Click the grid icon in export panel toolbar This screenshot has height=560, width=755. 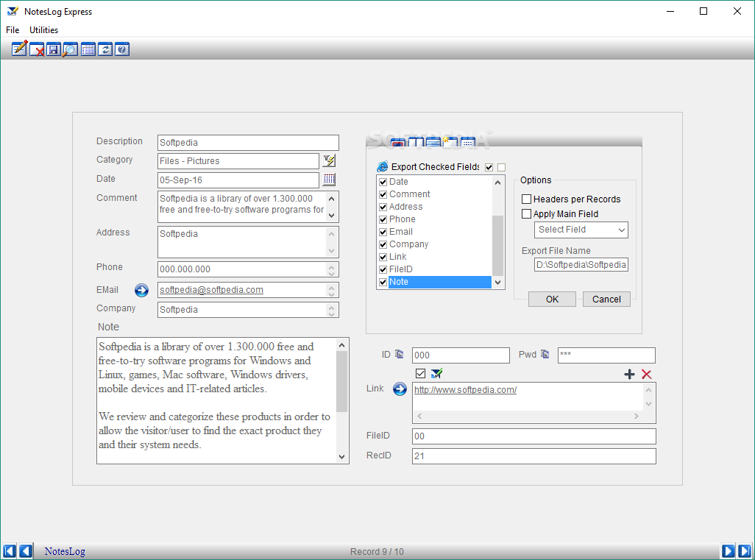pos(467,141)
